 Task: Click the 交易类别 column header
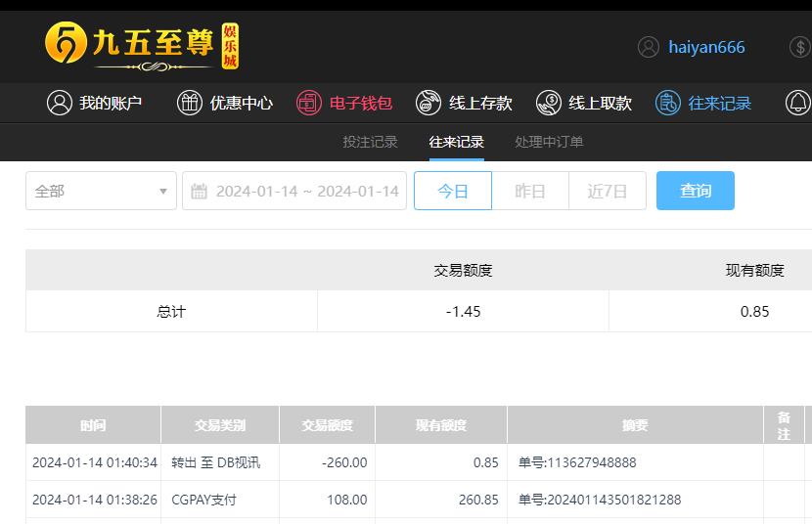pos(220,425)
